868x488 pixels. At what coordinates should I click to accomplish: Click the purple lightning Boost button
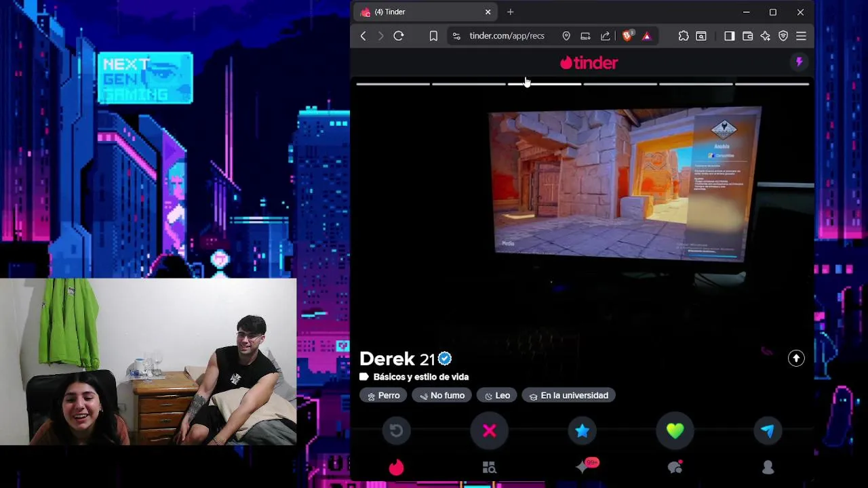[x=799, y=62]
